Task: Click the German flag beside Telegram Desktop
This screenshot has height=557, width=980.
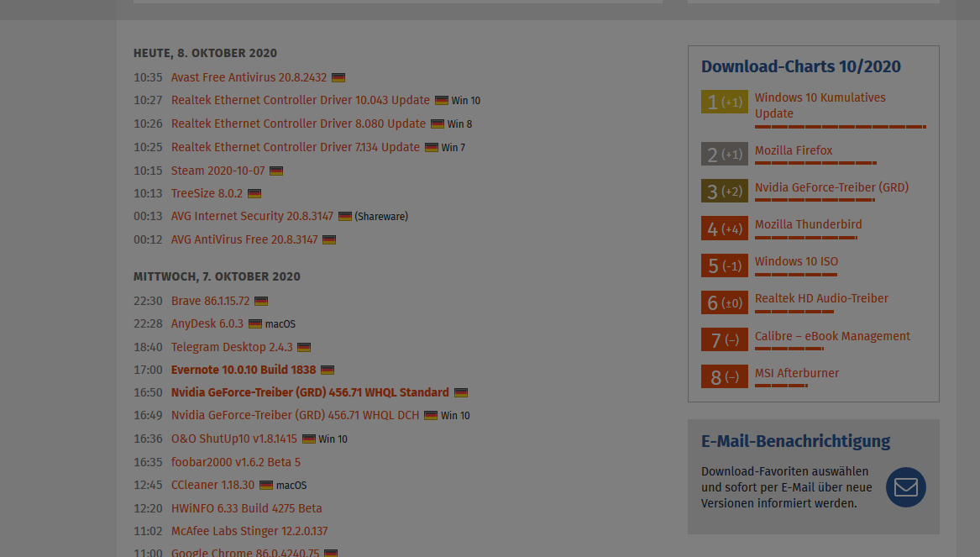Action: 304,347
